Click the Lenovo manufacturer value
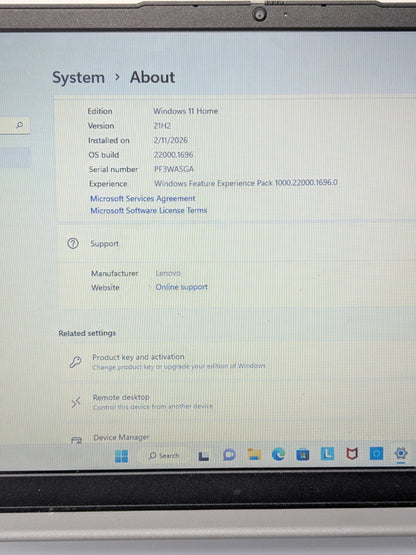The height and width of the screenshot is (555, 416). pos(168,273)
